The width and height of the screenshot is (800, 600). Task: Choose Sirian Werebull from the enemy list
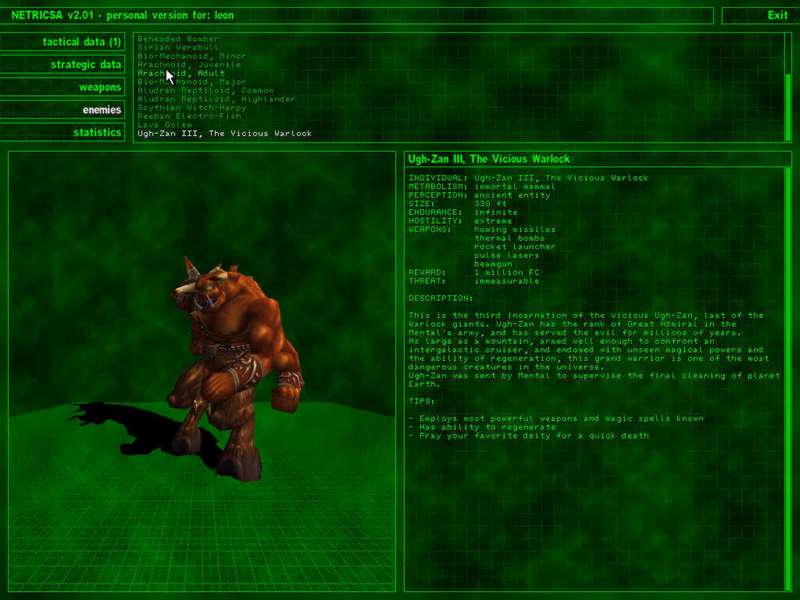(178, 47)
